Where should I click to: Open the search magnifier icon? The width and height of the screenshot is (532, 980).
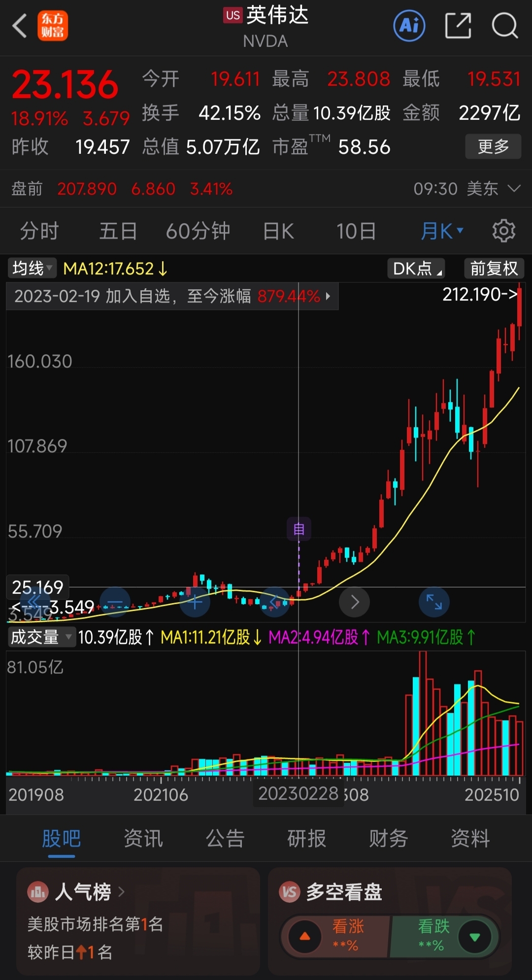click(505, 25)
